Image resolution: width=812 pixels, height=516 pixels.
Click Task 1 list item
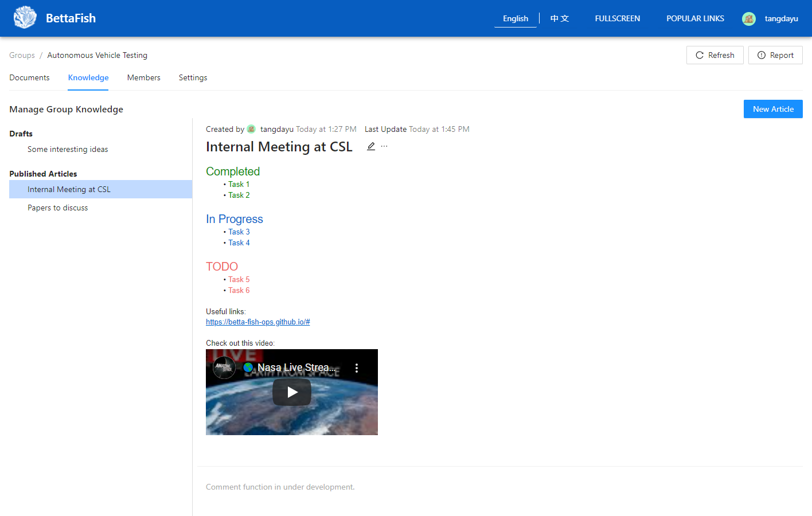tap(239, 184)
